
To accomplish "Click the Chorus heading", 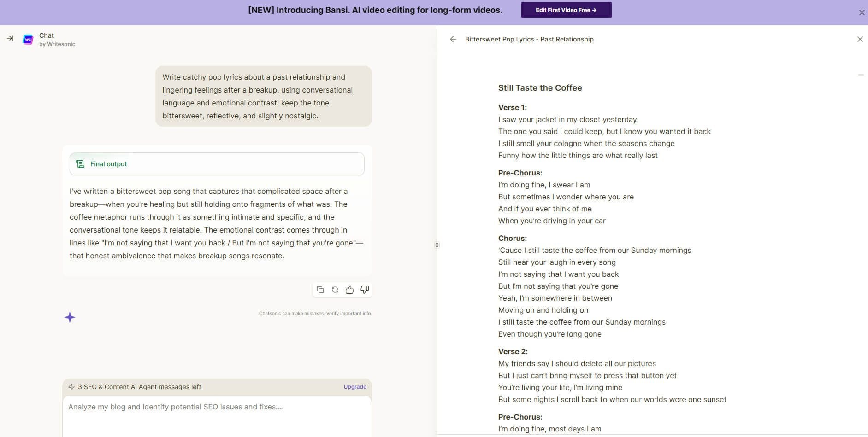I will 513,238.
